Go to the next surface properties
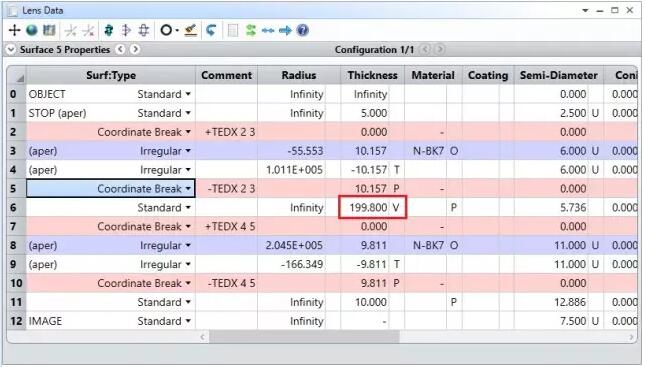The image size is (645, 367). (x=135, y=49)
